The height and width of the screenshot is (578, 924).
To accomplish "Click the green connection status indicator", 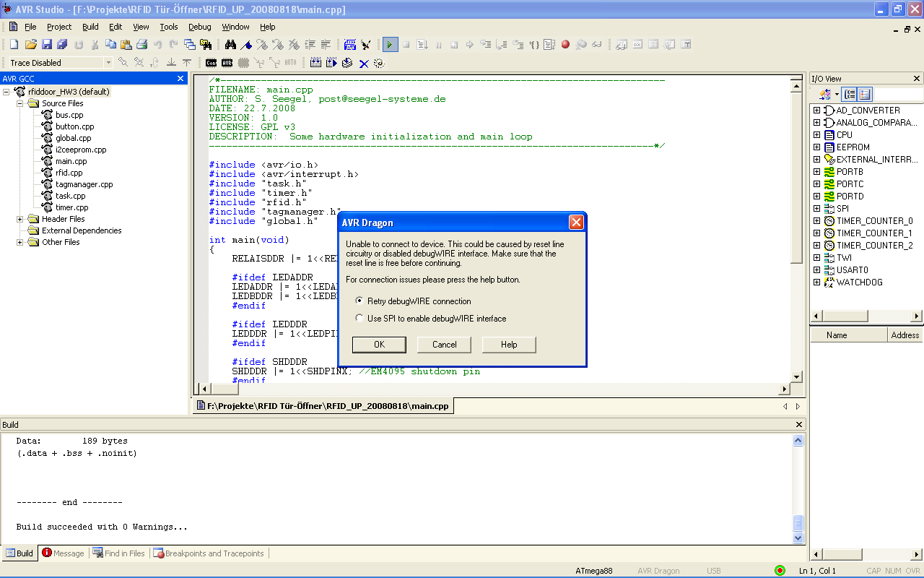I will pos(780,571).
